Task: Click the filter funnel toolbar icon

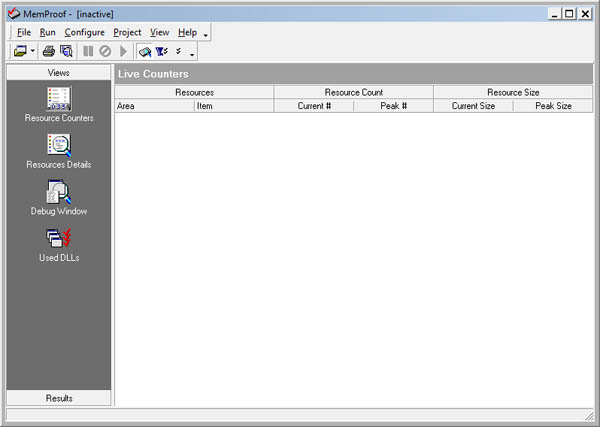Action: (161, 51)
